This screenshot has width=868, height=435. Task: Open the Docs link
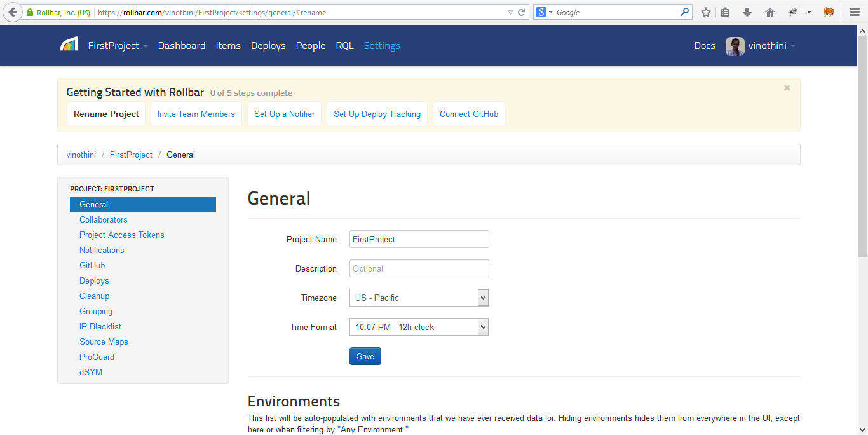tap(705, 46)
